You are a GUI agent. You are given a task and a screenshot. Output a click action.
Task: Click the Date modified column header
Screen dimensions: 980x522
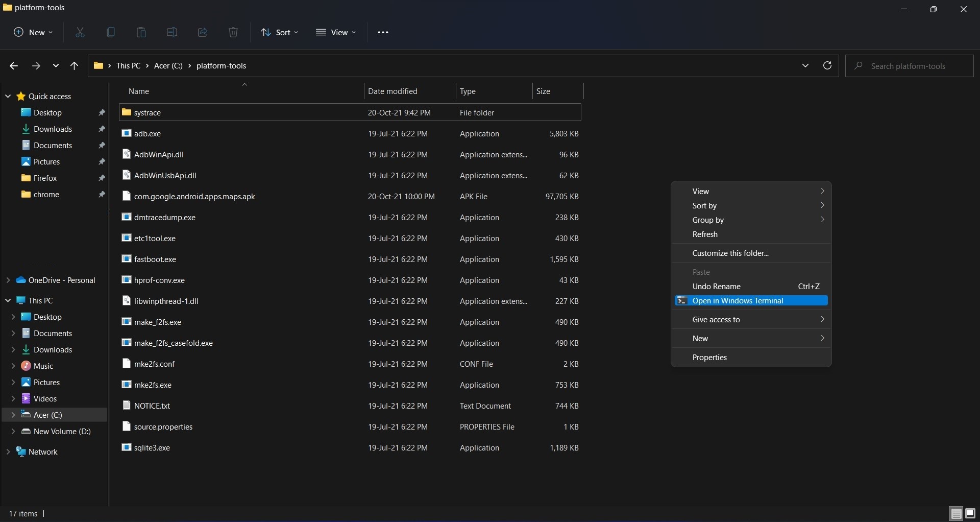click(x=393, y=91)
